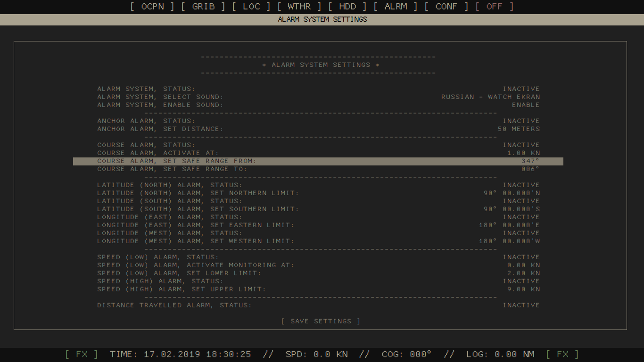This screenshot has width=644, height=362.
Task: Select LONGITUDE (WEST) ALARM, SET WESTERN LIMIT label
Action: pyautogui.click(x=196, y=241)
